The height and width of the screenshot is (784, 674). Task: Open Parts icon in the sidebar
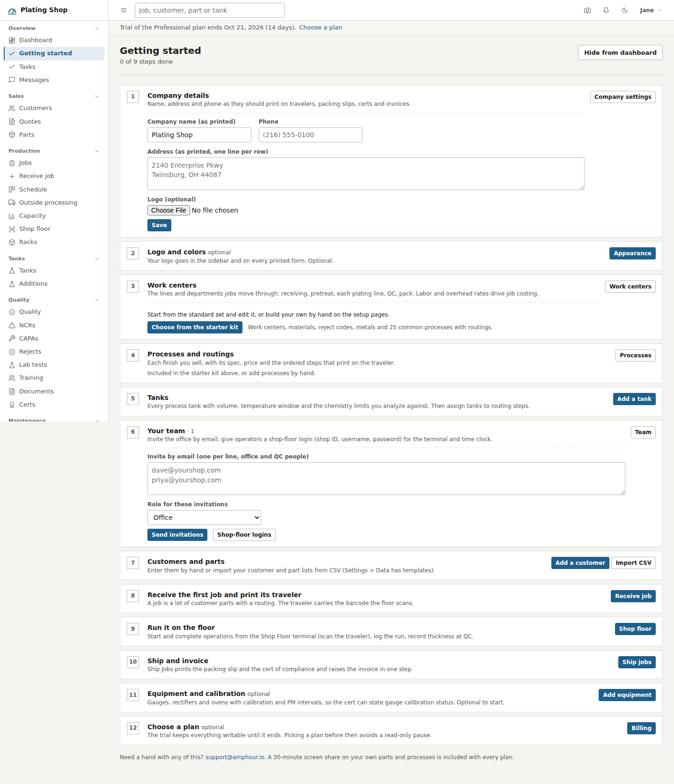(x=12, y=135)
